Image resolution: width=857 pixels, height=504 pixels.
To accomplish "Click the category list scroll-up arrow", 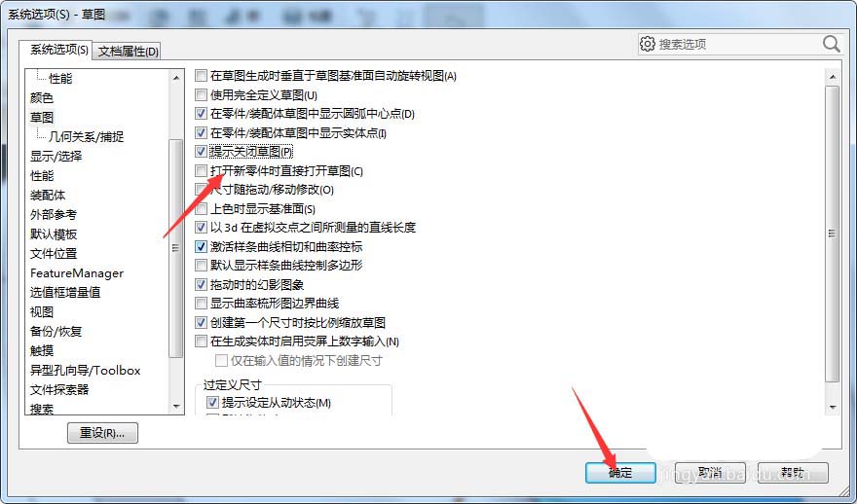I will (176, 78).
